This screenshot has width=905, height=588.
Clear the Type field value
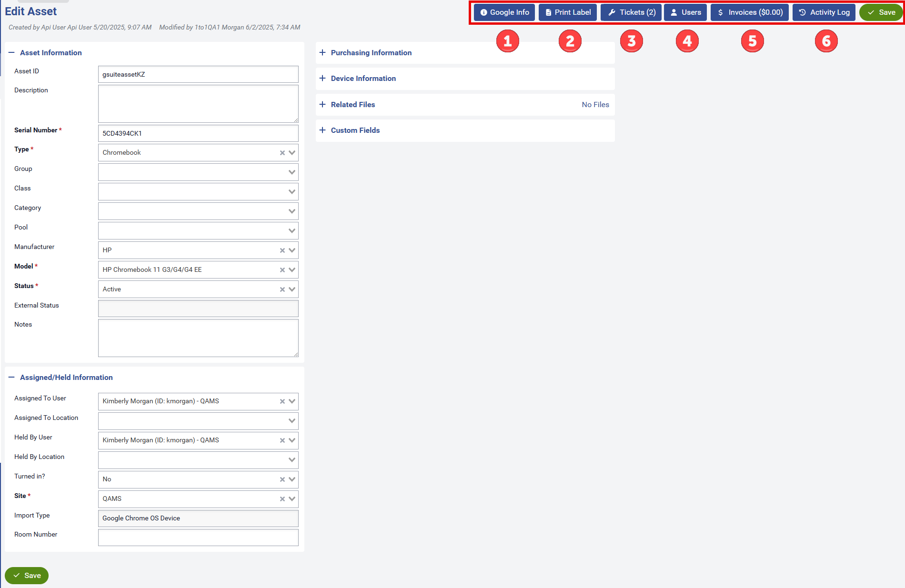tap(282, 153)
